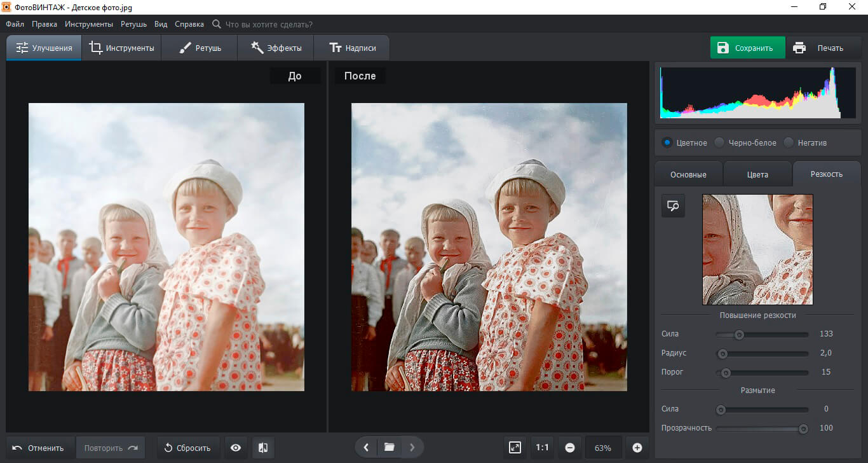Select the Черно-белое radio option
868x463 pixels.
tap(719, 142)
